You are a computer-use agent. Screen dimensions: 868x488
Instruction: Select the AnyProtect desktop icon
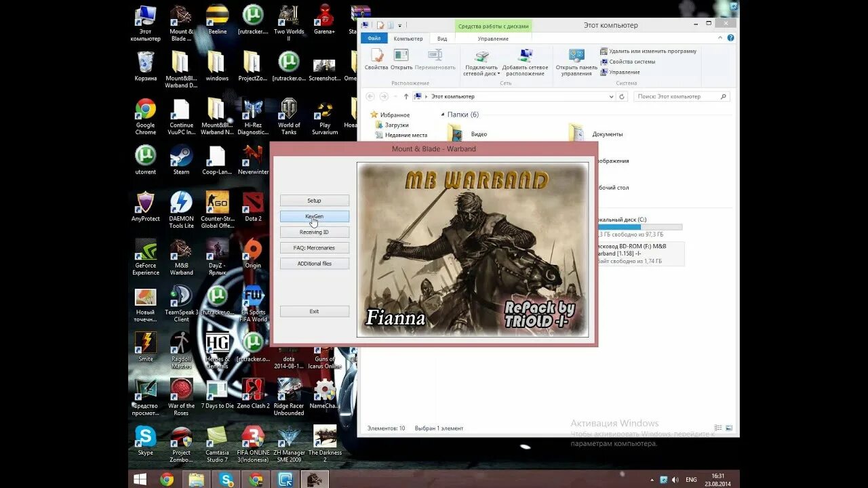coord(146,206)
